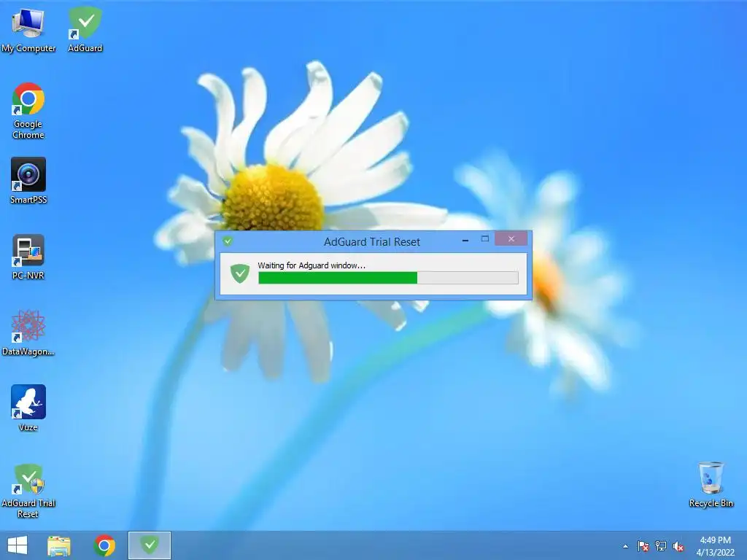Screen dimensions: 747x560
Task: Open the network status tray icon
Action: point(661,546)
